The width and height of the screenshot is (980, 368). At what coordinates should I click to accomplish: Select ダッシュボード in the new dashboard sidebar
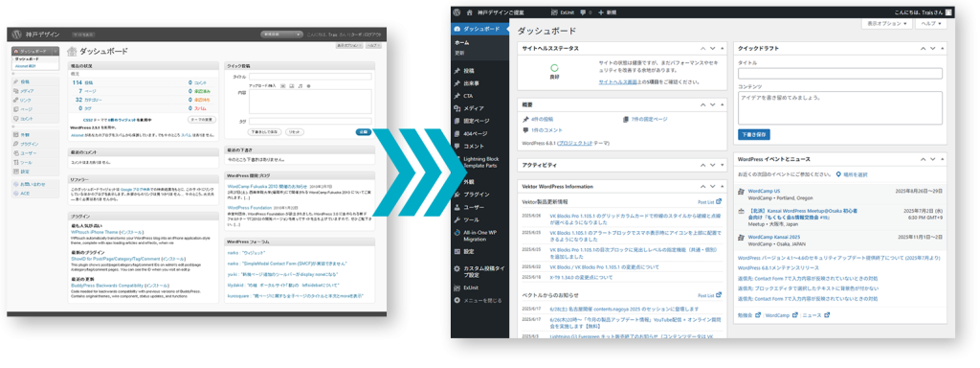click(480, 29)
